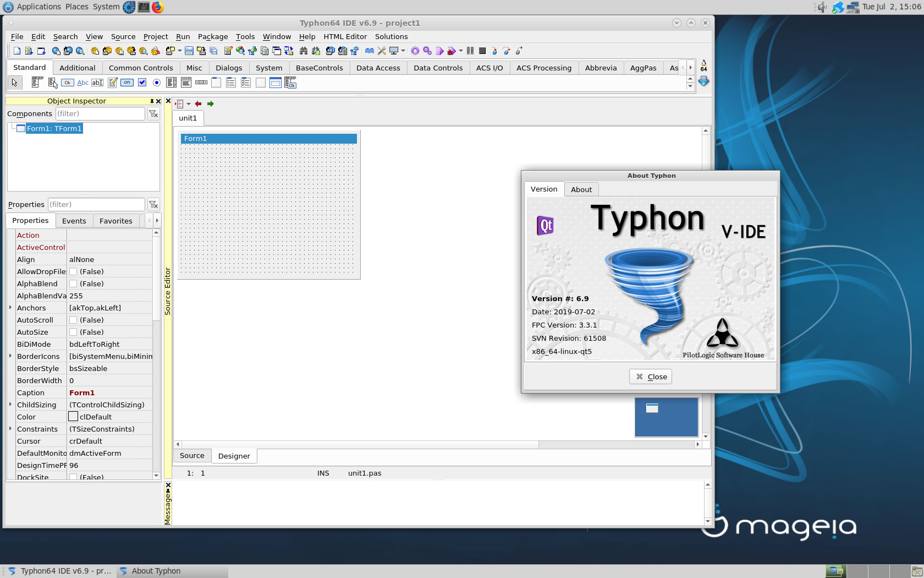Expand the Constraints property node
This screenshot has width=924, height=578.
(x=10, y=428)
